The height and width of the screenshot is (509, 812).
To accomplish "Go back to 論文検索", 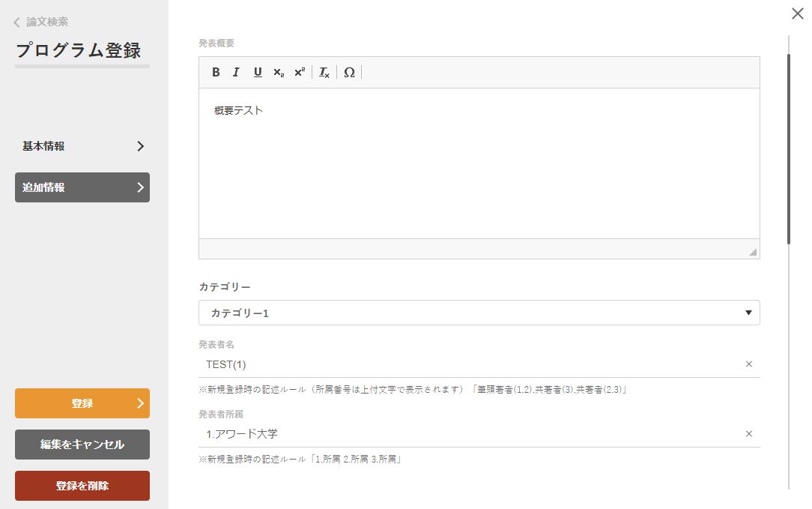I will 41,22.
